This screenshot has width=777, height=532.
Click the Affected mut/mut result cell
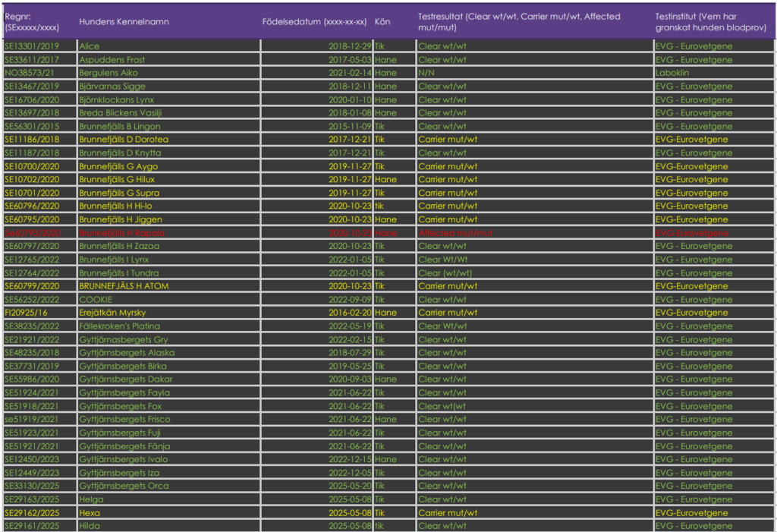click(x=535, y=232)
